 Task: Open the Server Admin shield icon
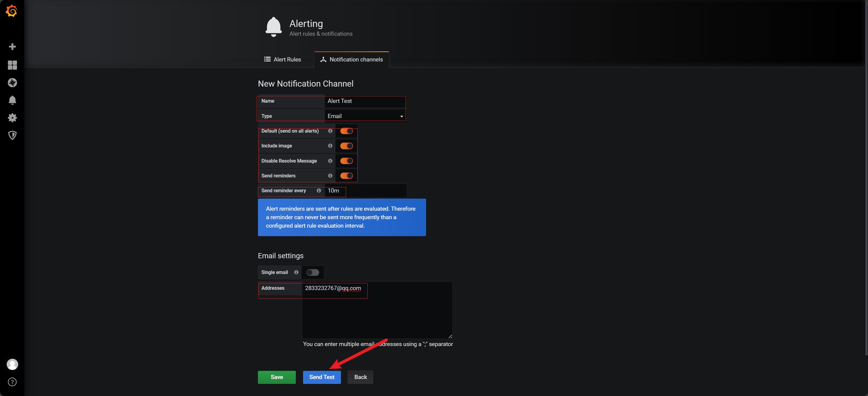12,135
